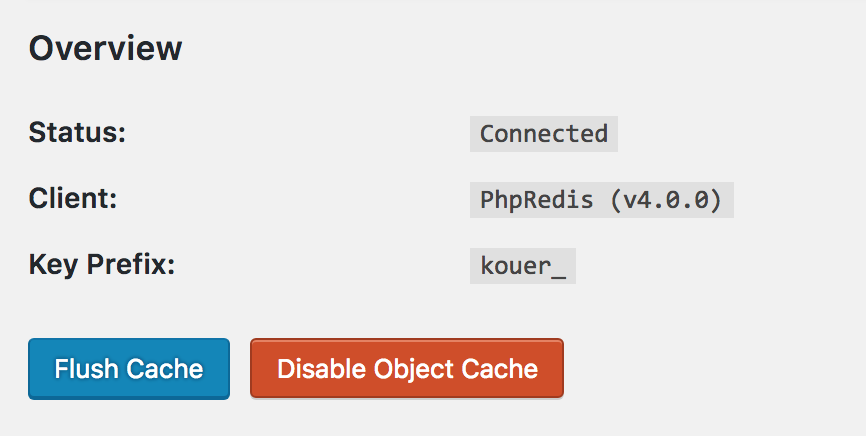Click the word PhpRedis in the client code box

pos(536,200)
